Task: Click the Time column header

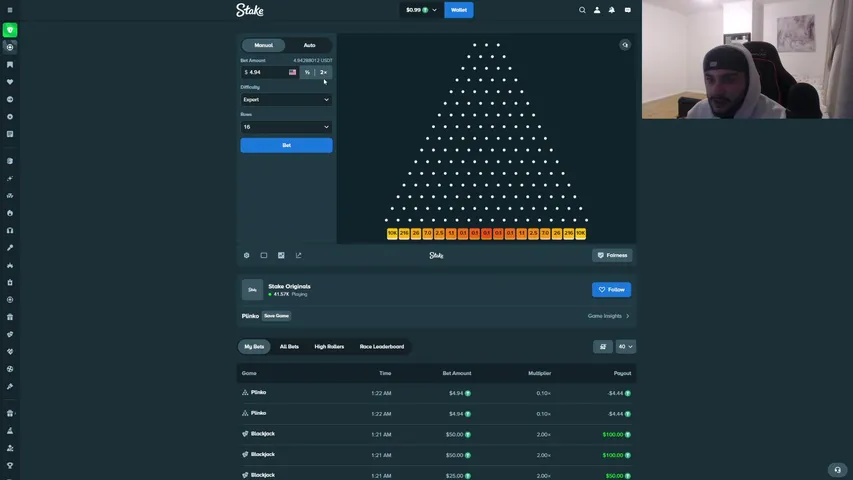Action: pyautogui.click(x=385, y=373)
